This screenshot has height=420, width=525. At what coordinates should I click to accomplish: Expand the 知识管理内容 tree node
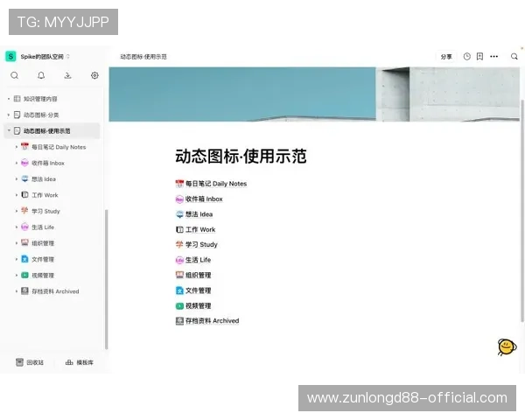[9, 99]
